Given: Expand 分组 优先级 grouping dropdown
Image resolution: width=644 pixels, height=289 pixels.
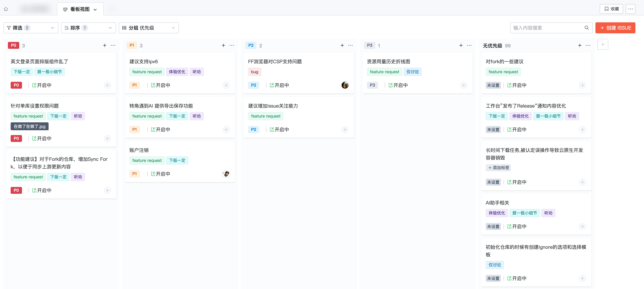Looking at the screenshot, I should point(148,28).
